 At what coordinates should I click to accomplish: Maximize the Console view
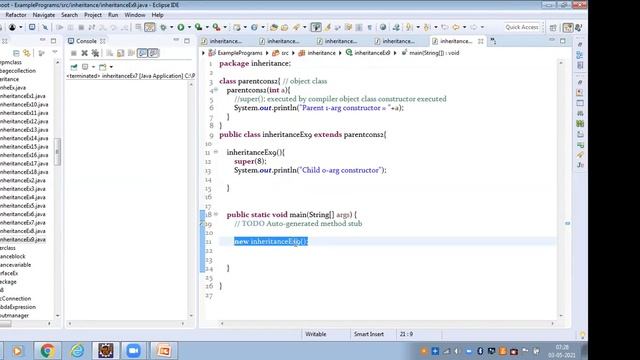pyautogui.click(x=187, y=41)
